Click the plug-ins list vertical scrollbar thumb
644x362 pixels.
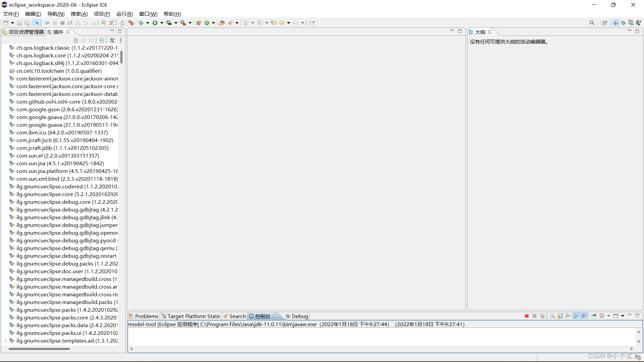pos(121,57)
